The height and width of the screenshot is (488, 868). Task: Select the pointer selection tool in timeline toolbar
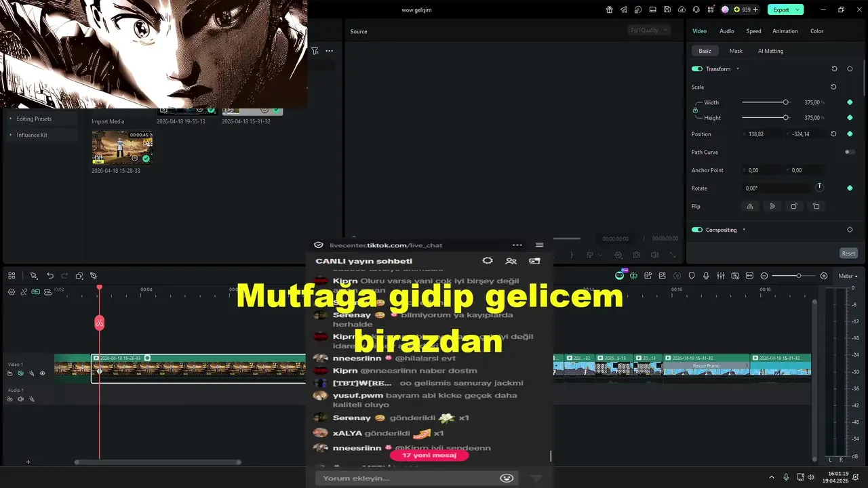click(x=33, y=276)
